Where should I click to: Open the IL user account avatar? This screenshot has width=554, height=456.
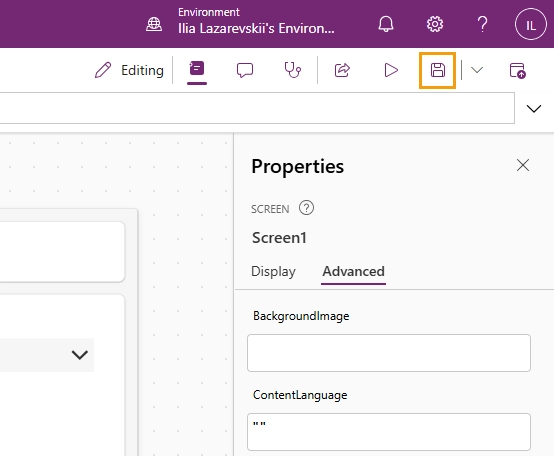(531, 25)
